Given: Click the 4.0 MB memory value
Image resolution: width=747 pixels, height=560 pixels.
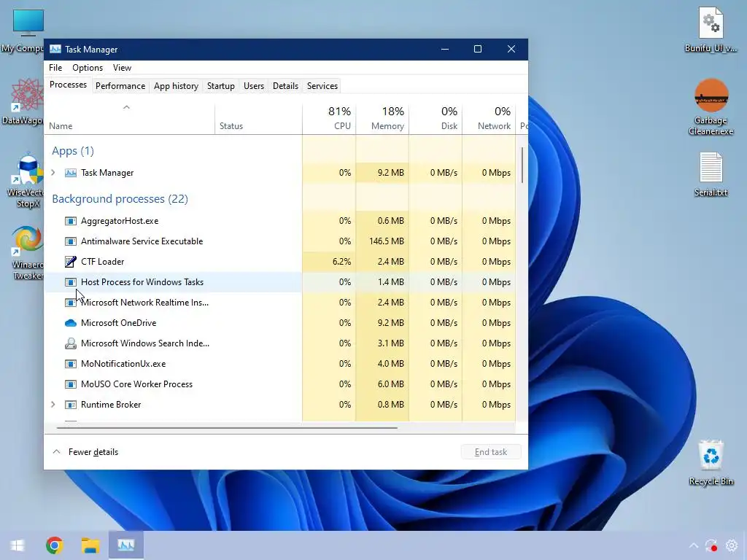Looking at the screenshot, I should point(391,364).
